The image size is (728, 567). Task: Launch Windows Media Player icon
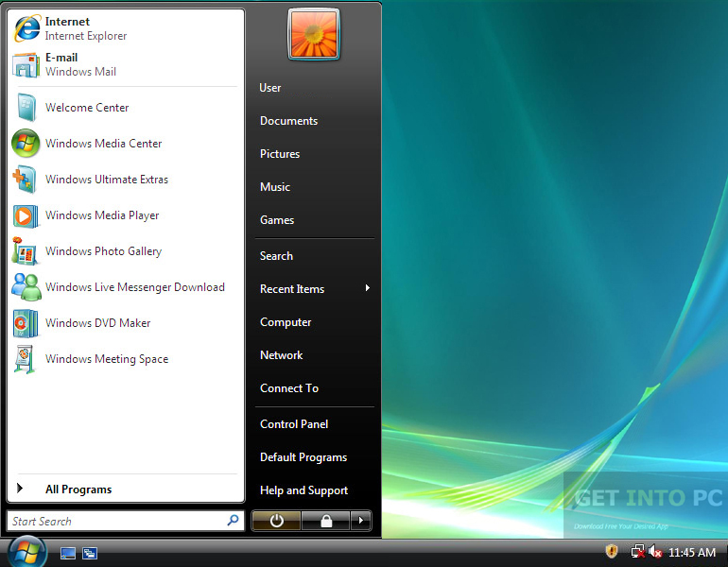pos(26,215)
